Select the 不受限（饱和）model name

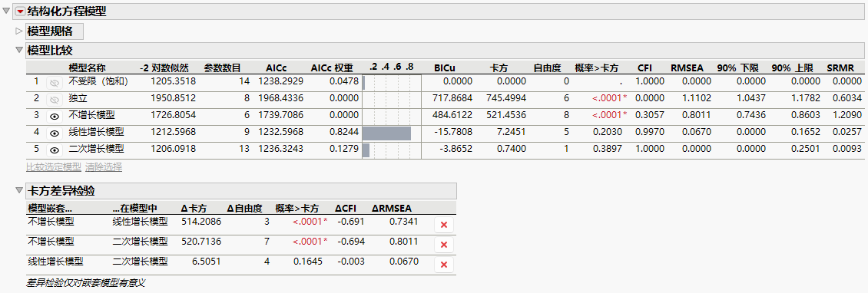coord(98,82)
